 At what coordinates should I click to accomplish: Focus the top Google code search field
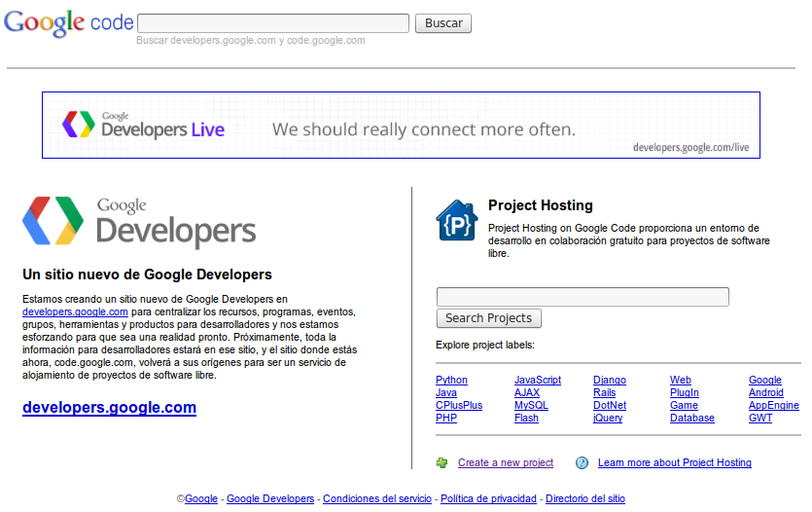pos(273,23)
